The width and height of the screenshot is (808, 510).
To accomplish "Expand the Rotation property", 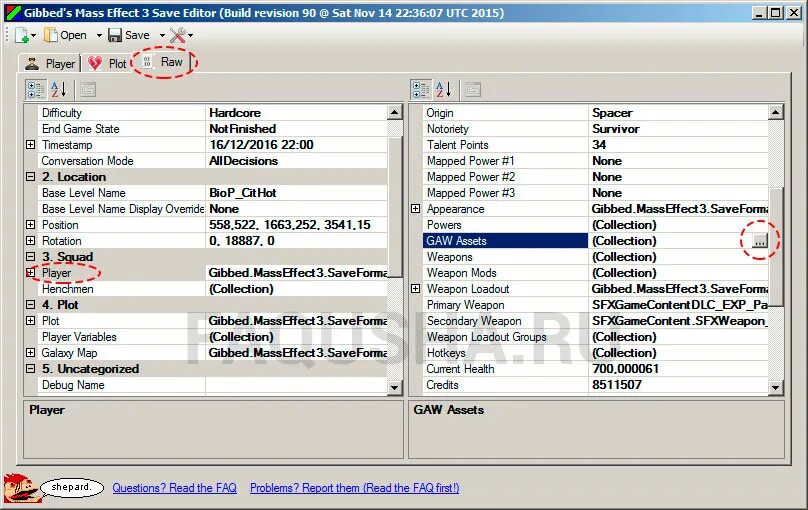I will tap(30, 241).
